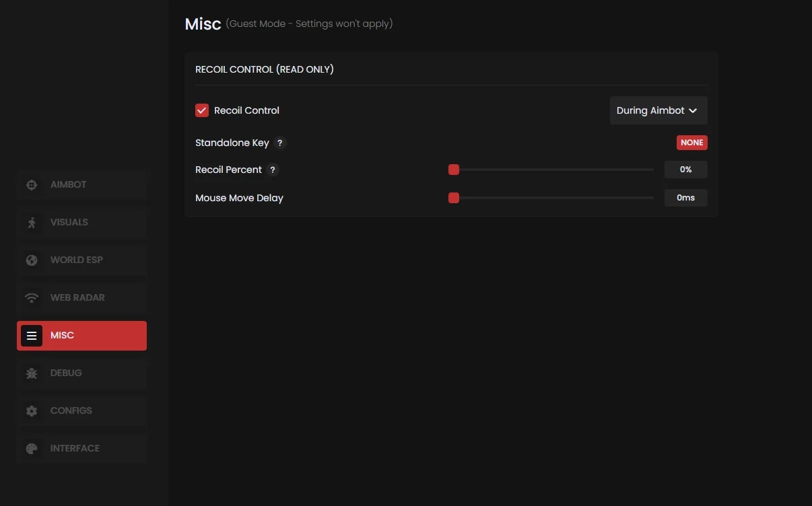Click the Standalone Key help question mark
This screenshot has height=506, width=812.
tap(280, 143)
